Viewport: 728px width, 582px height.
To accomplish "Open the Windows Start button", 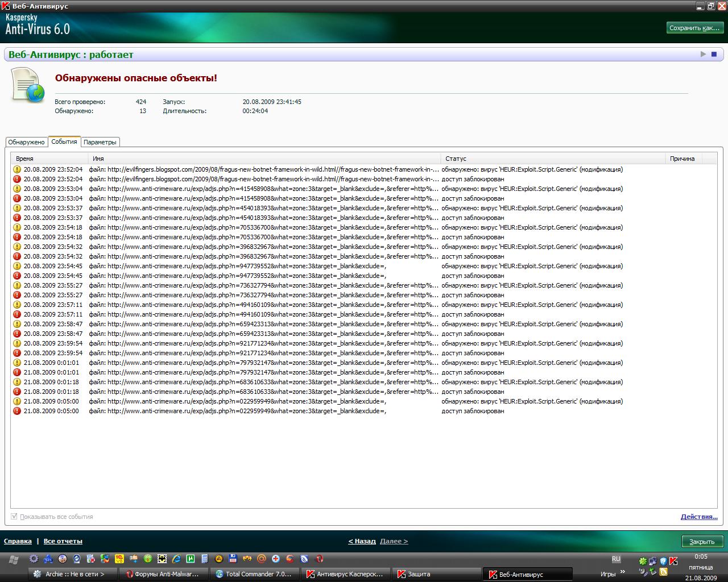I will click(x=13, y=560).
